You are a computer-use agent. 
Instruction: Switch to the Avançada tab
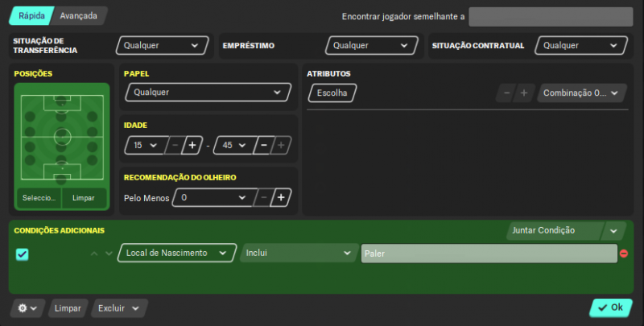pos(79,16)
